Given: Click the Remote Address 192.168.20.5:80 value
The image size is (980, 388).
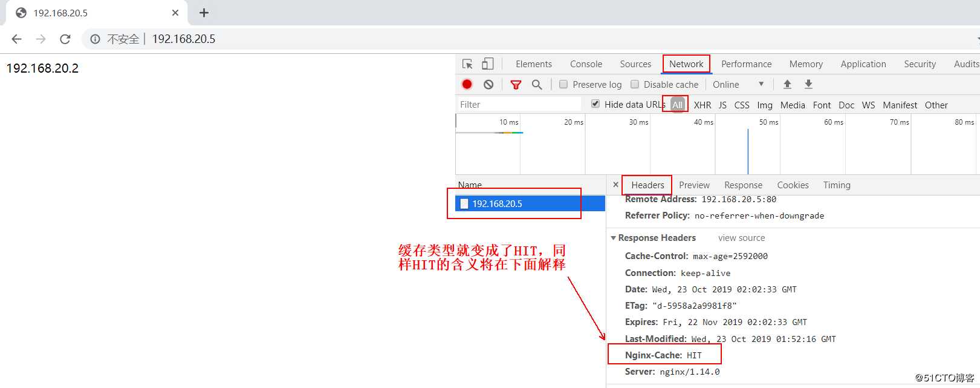Looking at the screenshot, I should (x=739, y=199).
